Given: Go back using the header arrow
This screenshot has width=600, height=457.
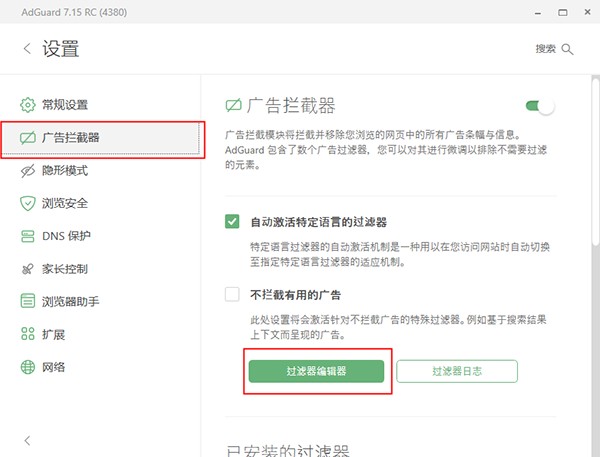Looking at the screenshot, I should pos(25,49).
